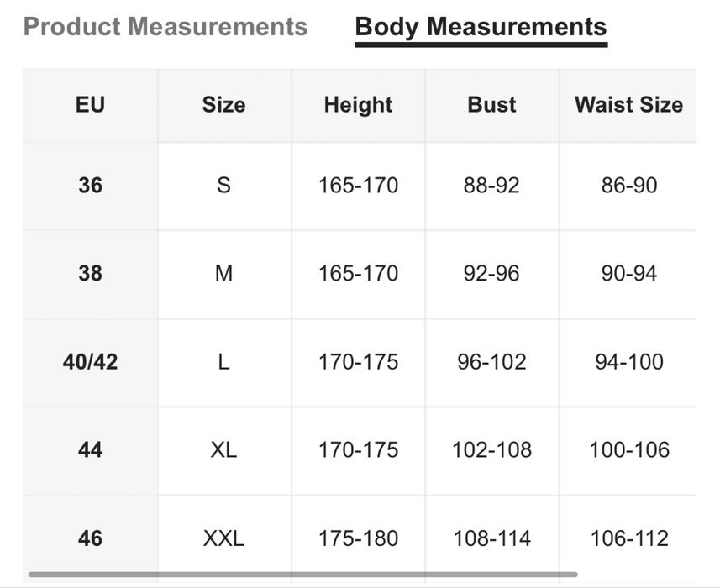The height and width of the screenshot is (588, 720).
Task: Click the size S cell
Action: [x=223, y=185]
